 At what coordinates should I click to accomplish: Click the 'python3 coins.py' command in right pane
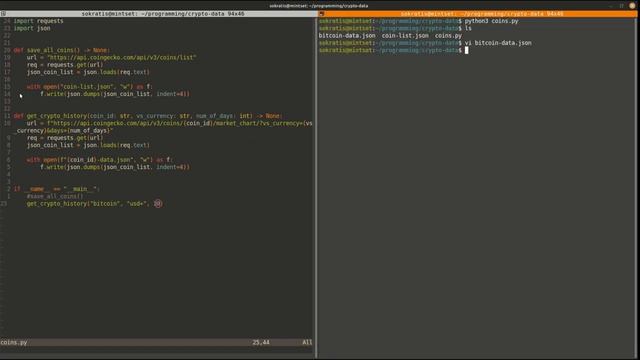pos(491,21)
